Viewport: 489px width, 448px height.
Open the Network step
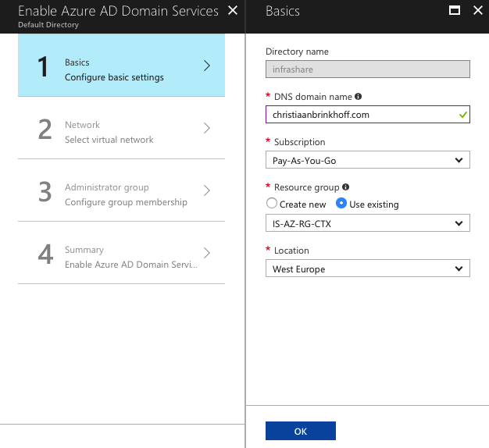coord(121,128)
